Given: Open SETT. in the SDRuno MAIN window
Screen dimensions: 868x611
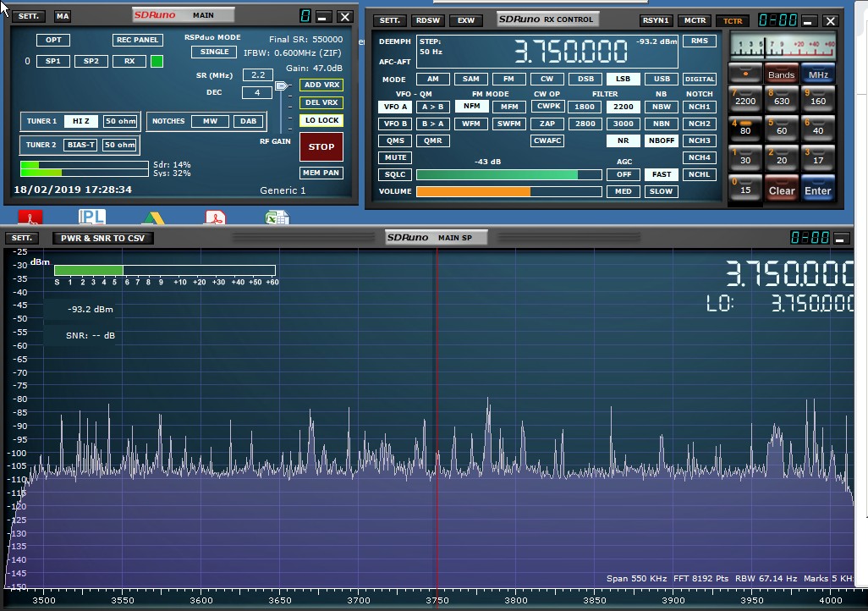Looking at the screenshot, I should coord(28,16).
